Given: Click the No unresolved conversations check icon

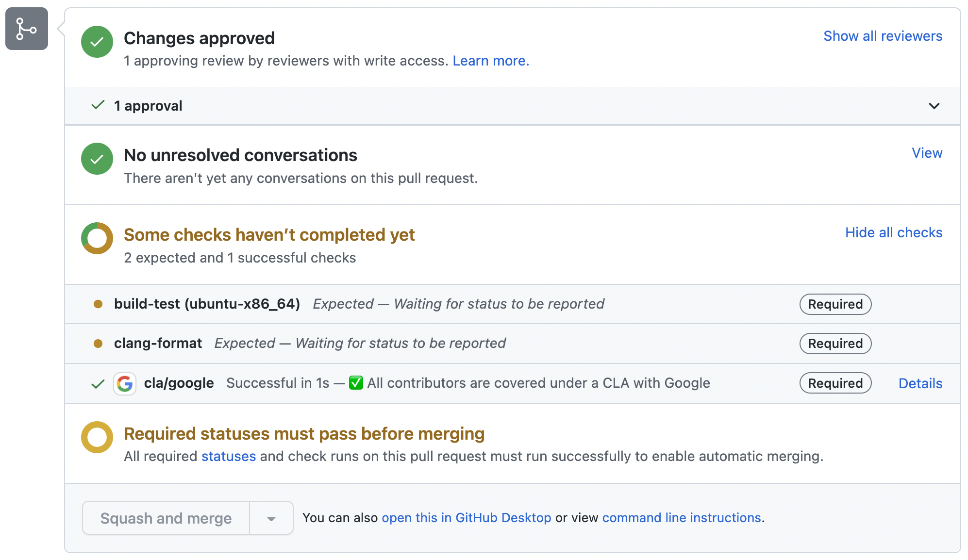Looking at the screenshot, I should [x=97, y=159].
